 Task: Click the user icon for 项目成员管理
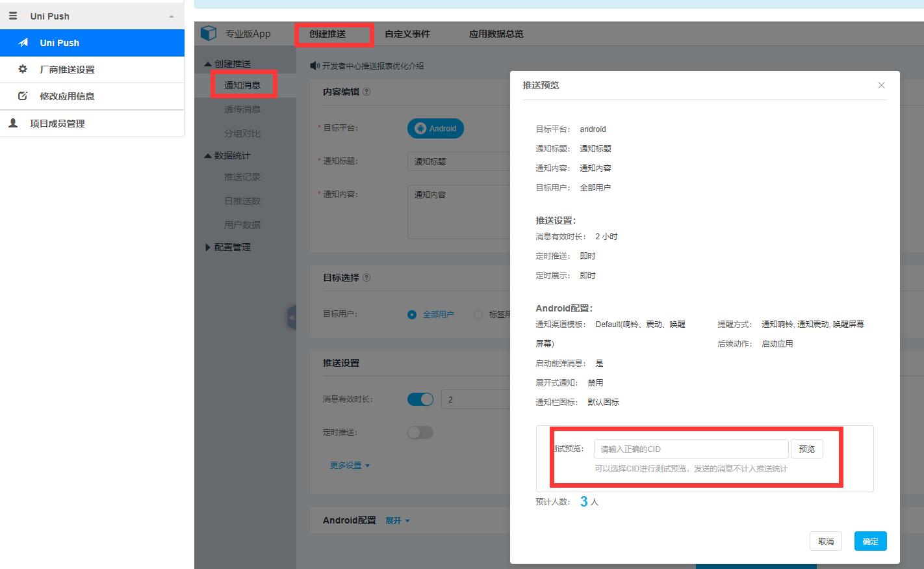[x=13, y=123]
